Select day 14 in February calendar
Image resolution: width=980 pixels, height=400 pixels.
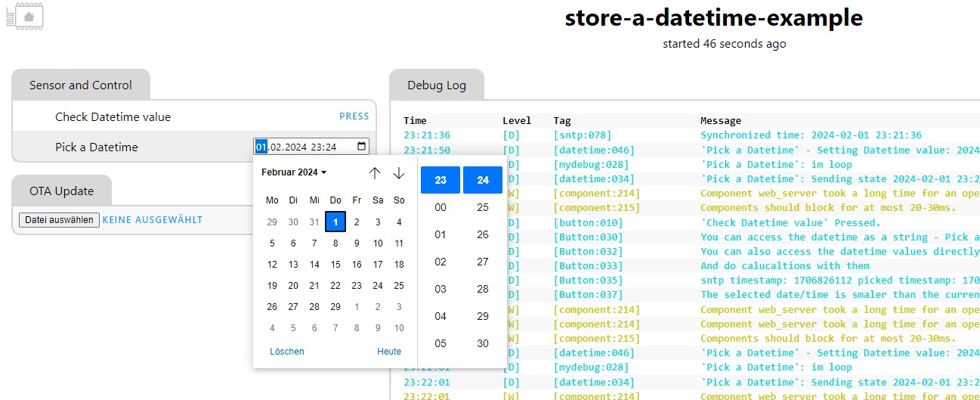tap(314, 265)
